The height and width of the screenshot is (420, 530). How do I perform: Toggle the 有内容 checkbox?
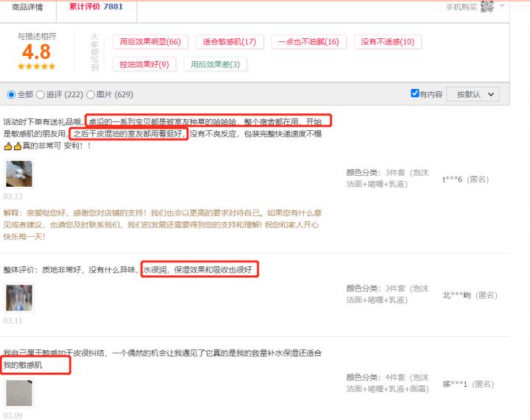point(414,93)
